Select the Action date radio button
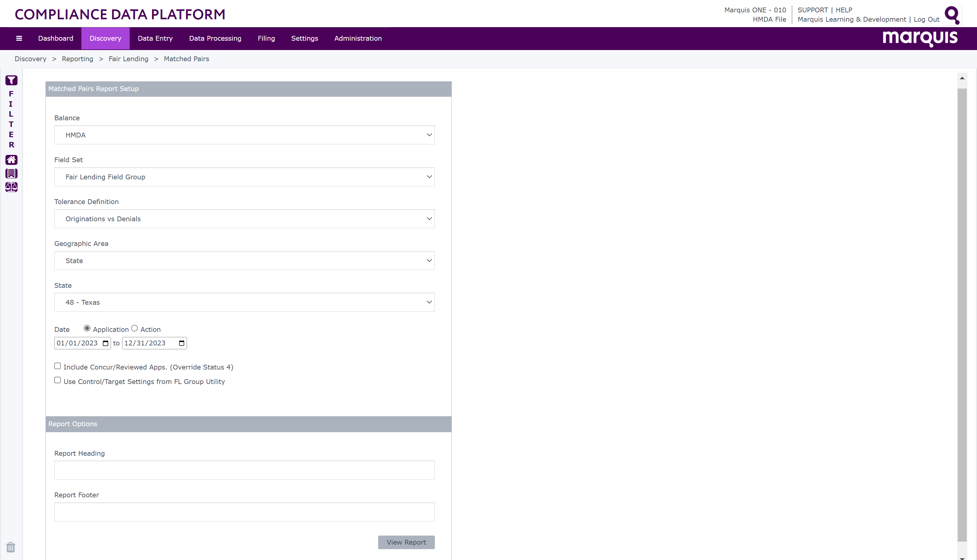 pos(134,329)
